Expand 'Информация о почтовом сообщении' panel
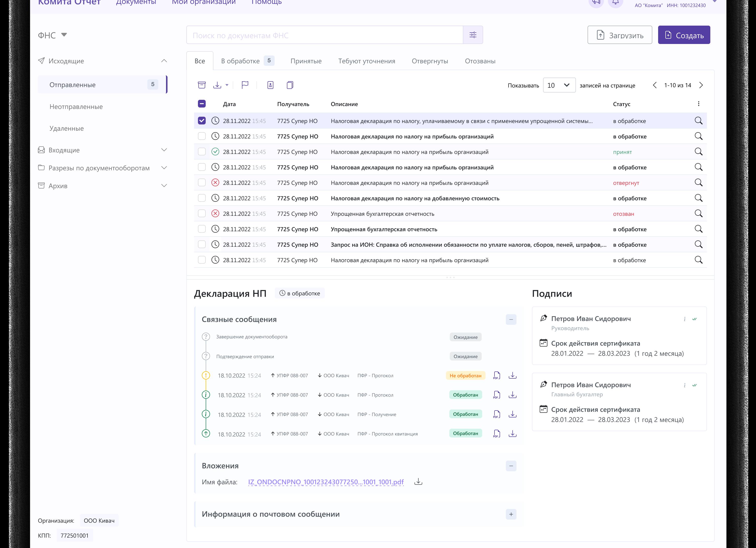 (x=511, y=514)
